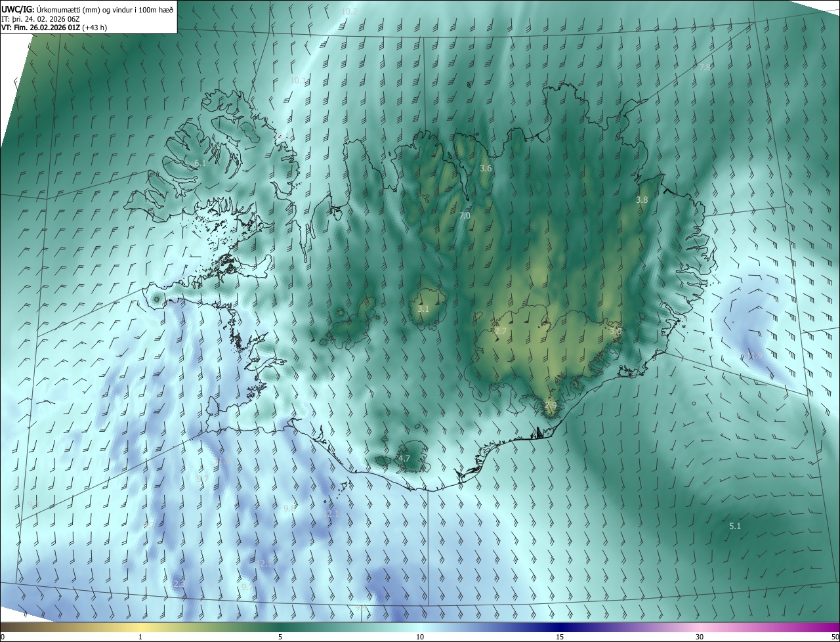The image size is (840, 642).
Task: Click the 7.0 precipitation value label
Action: (x=465, y=216)
